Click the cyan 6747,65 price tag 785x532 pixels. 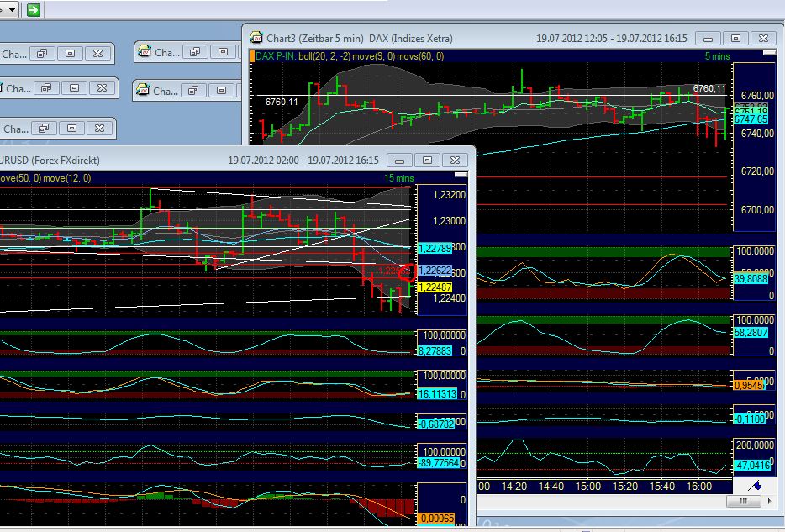click(x=751, y=119)
